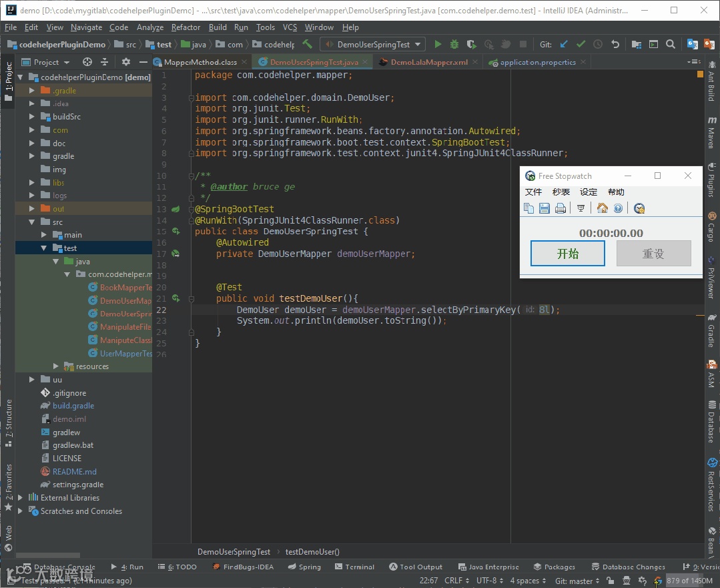The image size is (720, 588).
Task: Click the Build project hammer icon
Action: (x=307, y=45)
